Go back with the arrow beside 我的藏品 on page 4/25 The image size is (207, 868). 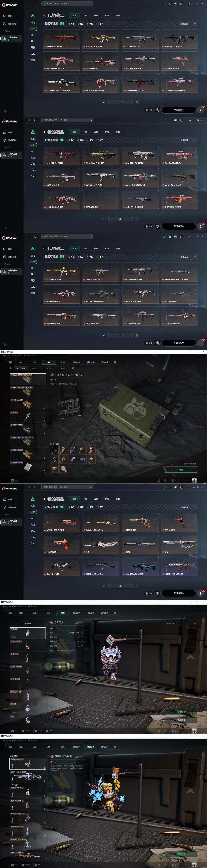(45, 499)
